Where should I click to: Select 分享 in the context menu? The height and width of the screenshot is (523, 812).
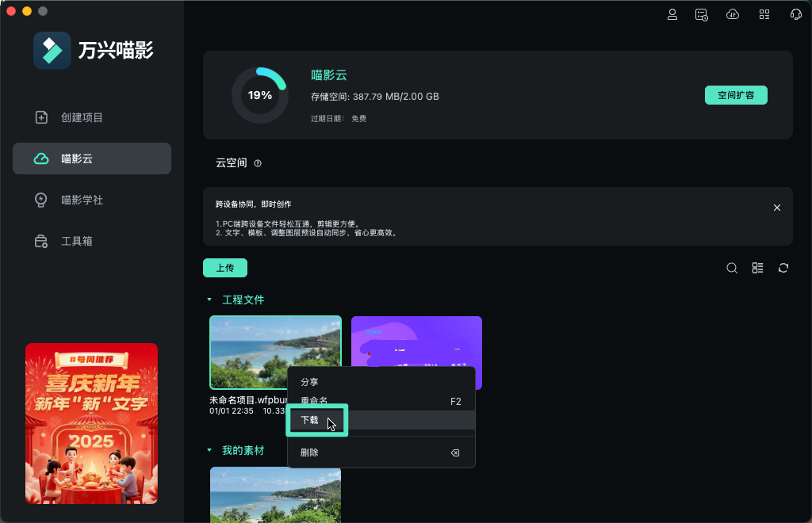click(309, 381)
